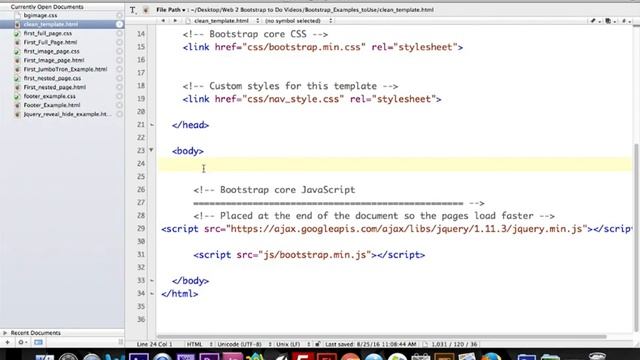This screenshot has width=640, height=360.
Task: Click the fold marker at line 33
Action: [152, 280]
